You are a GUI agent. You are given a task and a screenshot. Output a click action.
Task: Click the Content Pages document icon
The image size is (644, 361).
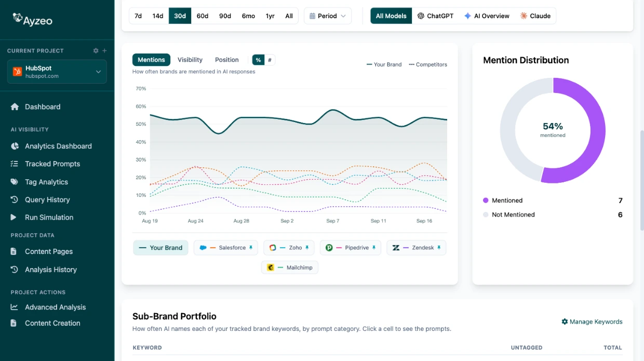[x=14, y=251]
